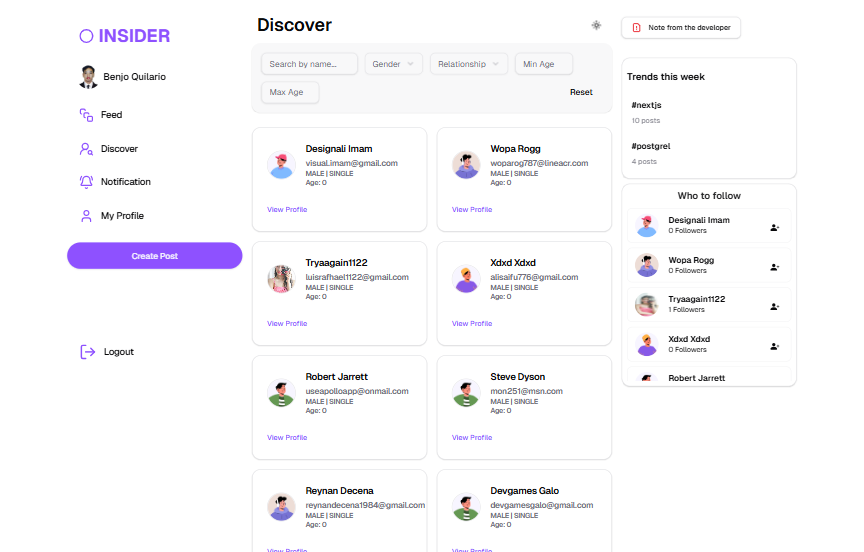The image size is (864, 552).
Task: Follow Tryaagain1122 using the add-user icon
Action: point(774,306)
